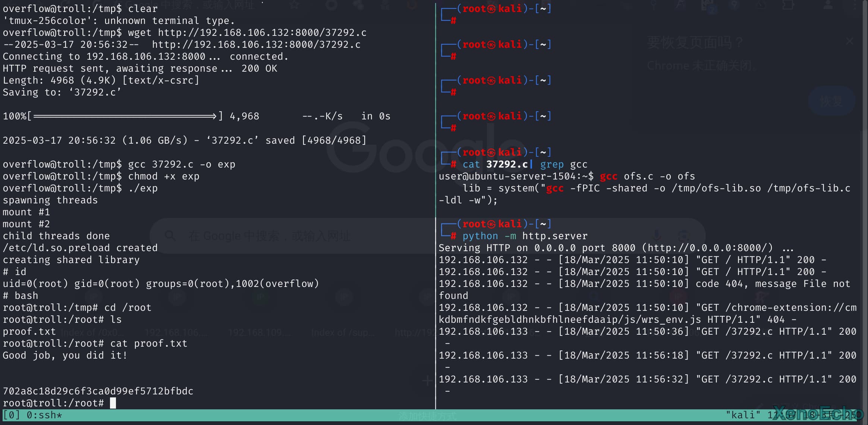Screen dimensions: 868x425
Task: Open the 'Index of /sup...' shortcut tile
Action: point(343,332)
